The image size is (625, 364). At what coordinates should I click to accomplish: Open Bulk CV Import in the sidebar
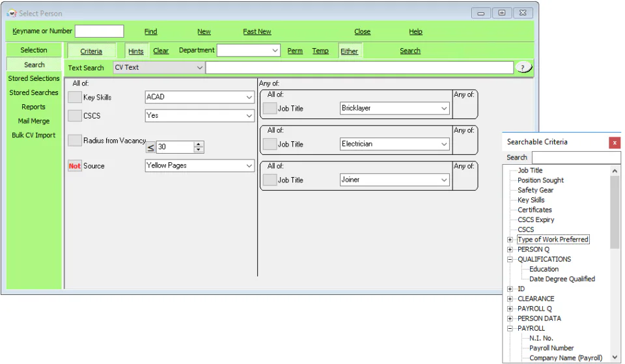point(33,135)
